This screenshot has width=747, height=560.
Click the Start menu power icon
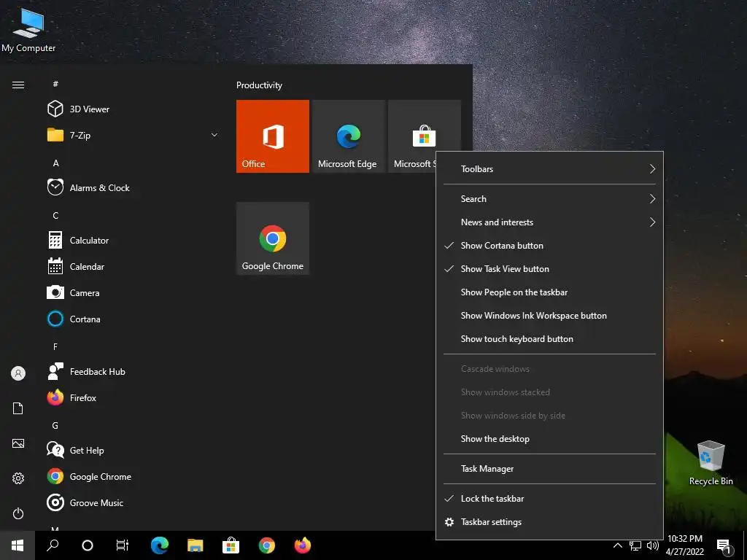(18, 513)
